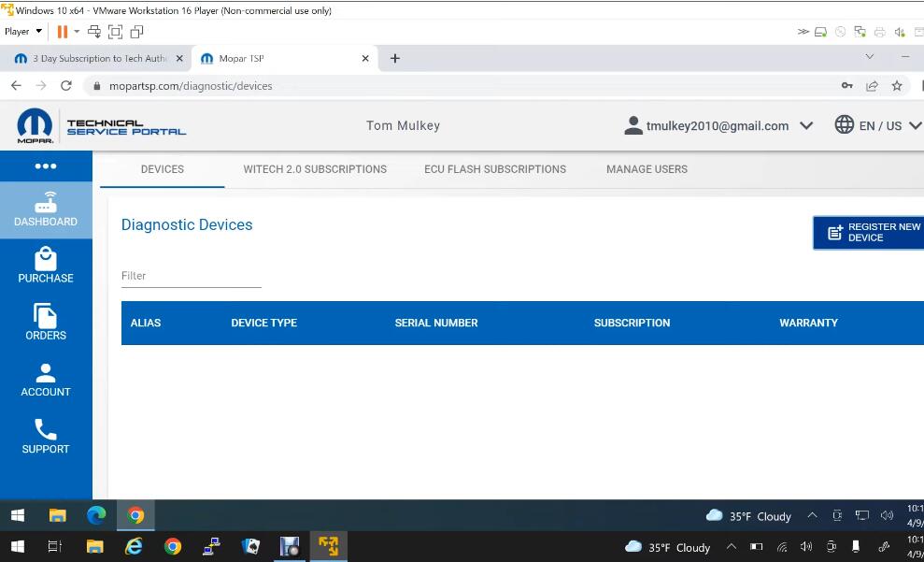Click the mopartsp.com address bar

click(465, 85)
